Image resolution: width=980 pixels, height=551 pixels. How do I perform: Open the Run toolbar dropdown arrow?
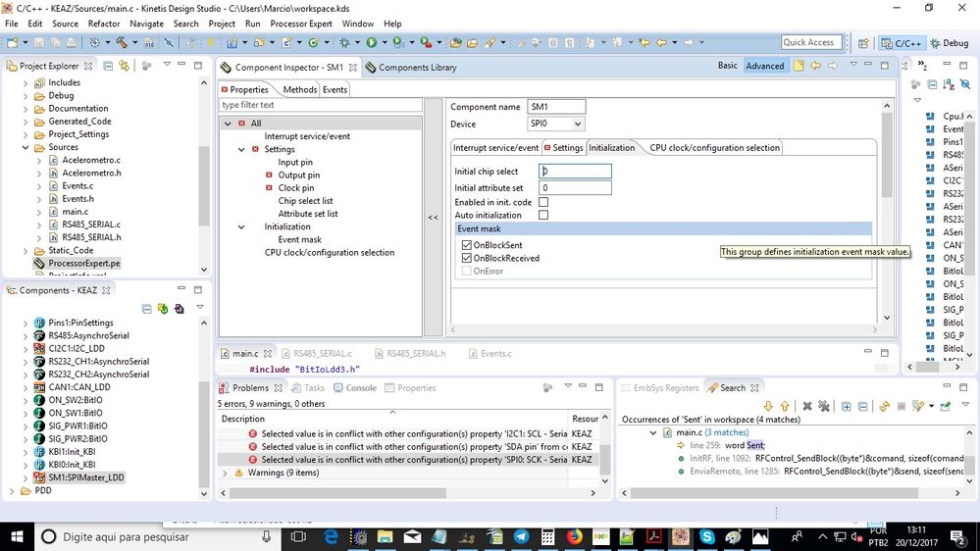pos(385,42)
